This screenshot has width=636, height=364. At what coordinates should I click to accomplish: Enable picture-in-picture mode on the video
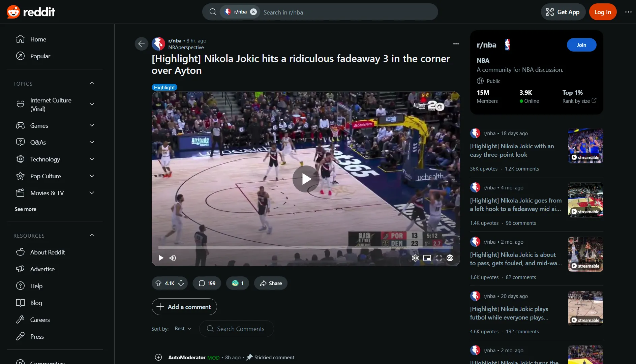(427, 258)
